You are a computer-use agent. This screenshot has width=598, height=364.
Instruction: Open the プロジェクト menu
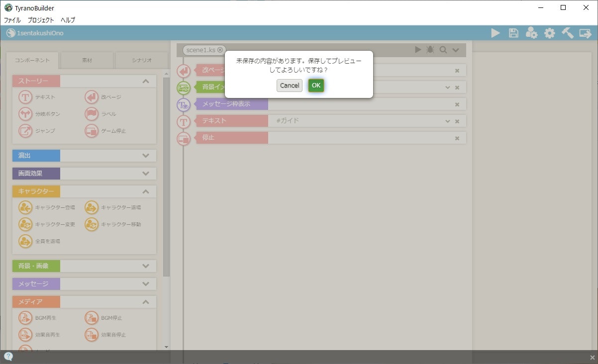41,20
